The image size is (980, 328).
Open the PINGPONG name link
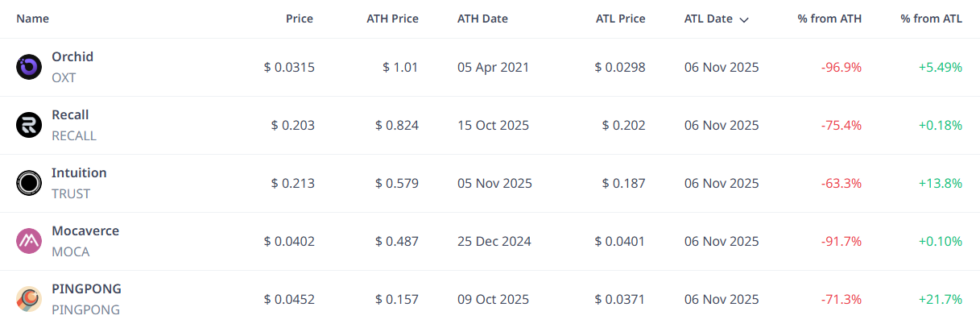[86, 289]
